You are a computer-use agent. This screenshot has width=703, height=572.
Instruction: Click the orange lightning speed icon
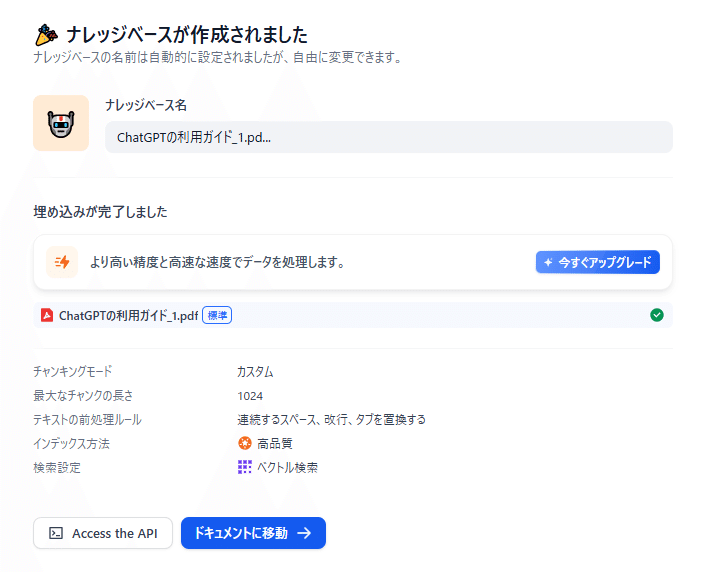[62, 262]
